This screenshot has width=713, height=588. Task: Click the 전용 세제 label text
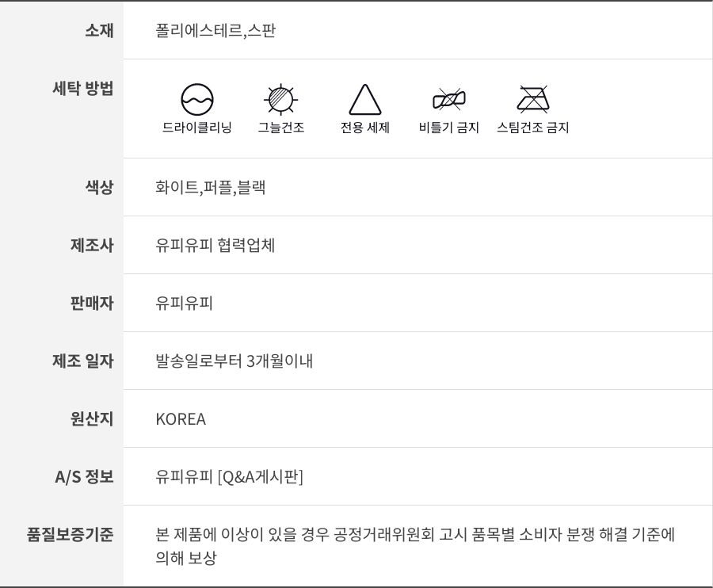(x=364, y=128)
